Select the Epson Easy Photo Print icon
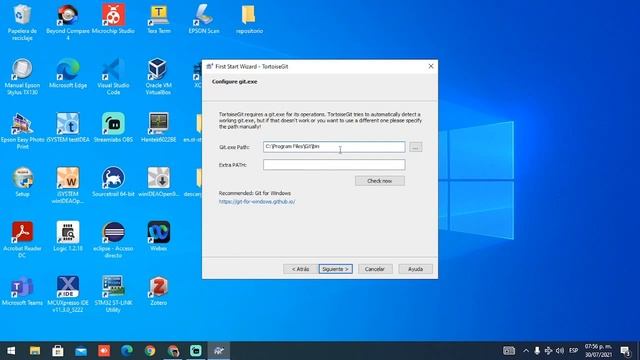Screen dimensions: 640x360 22,131
